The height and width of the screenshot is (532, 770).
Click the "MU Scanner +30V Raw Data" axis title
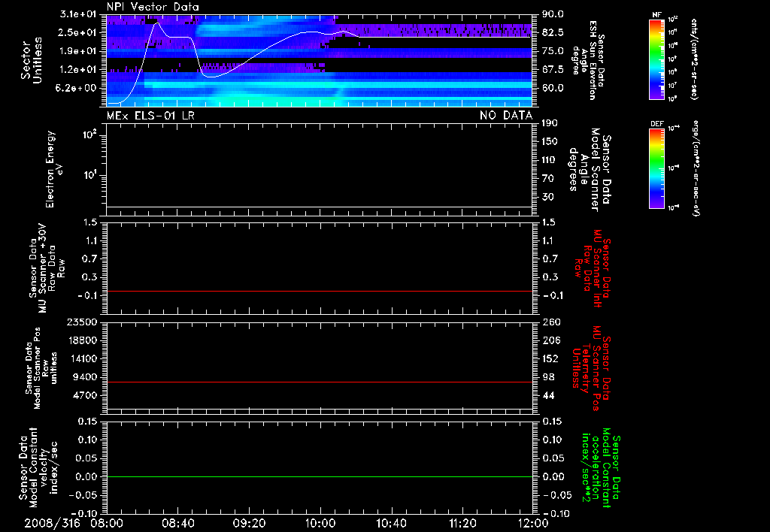pos(47,268)
